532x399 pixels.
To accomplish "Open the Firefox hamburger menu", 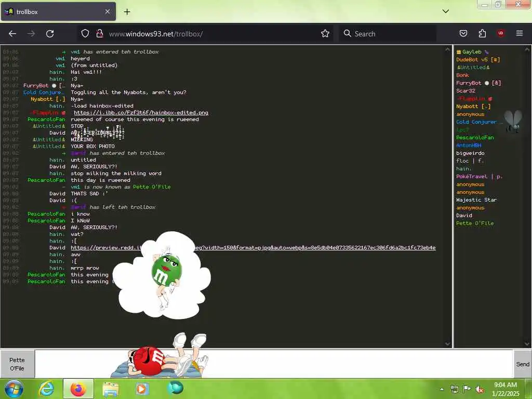I will 520,33.
